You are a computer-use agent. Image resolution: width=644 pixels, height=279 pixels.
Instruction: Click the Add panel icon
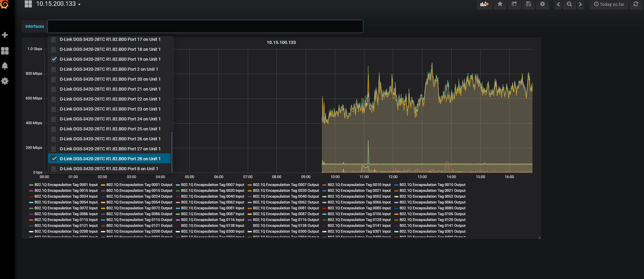coord(484,4)
